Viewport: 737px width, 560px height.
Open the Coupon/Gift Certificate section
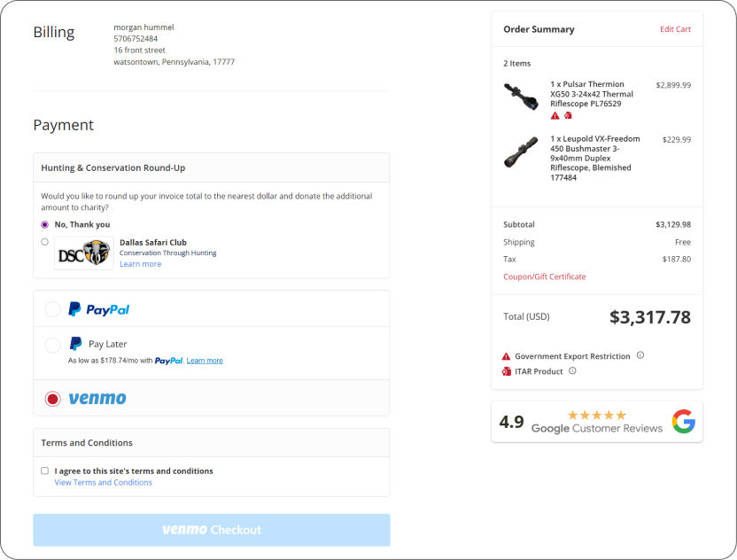pyautogui.click(x=544, y=276)
